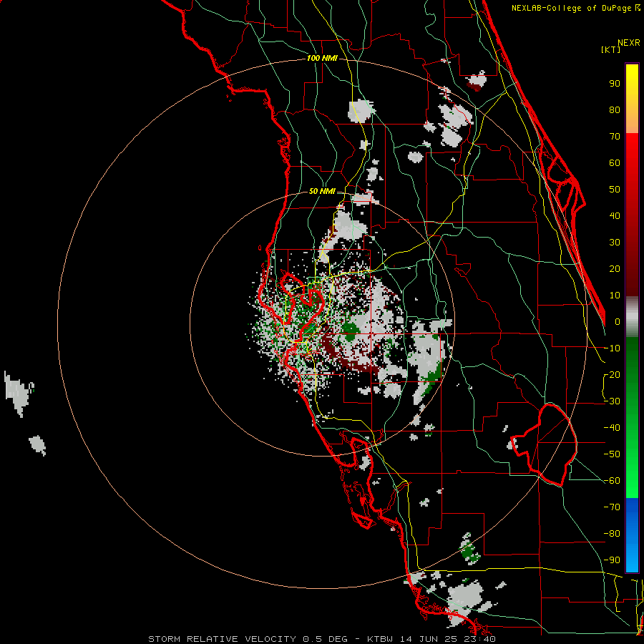Screen dimensions: 644x644
Task: Pick the gray zero-velocity segment of the color bar
Action: click(x=632, y=317)
